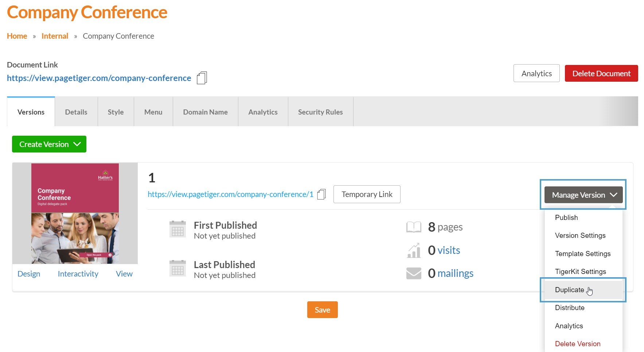Click the Company Conference cover thumbnail

(75, 213)
